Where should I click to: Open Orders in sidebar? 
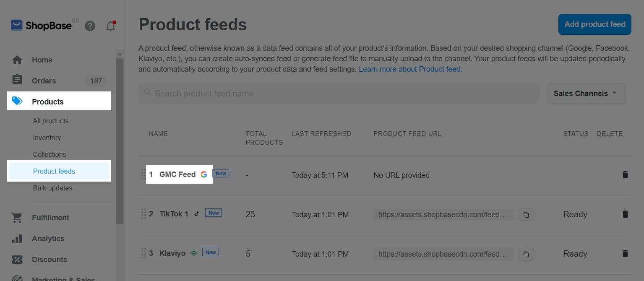(x=44, y=81)
